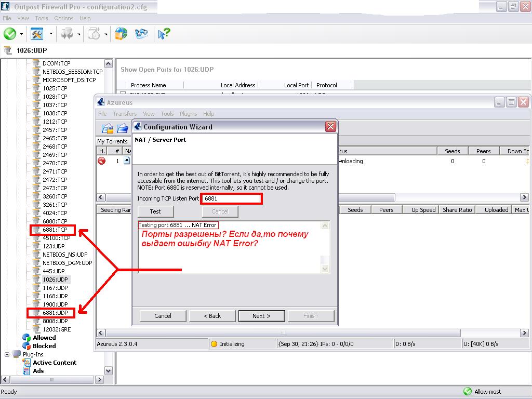Screen dimensions: 532x399
Task: Open dropdown arrow next to options icon
Action: (51, 34)
